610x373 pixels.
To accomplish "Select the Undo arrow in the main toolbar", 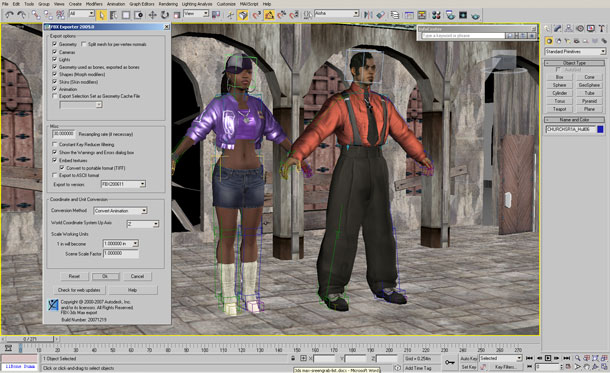I will pyautogui.click(x=9, y=15).
